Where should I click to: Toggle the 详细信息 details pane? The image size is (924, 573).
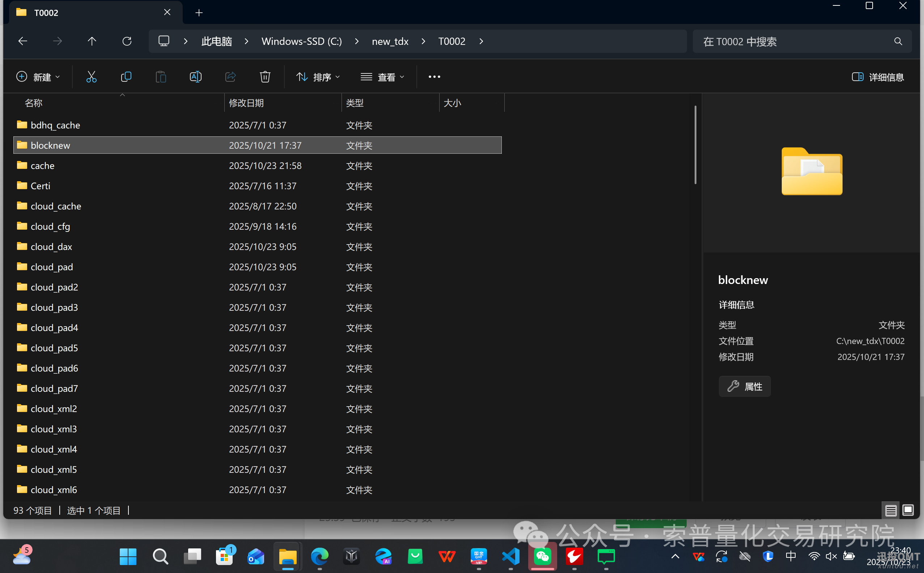coord(877,77)
